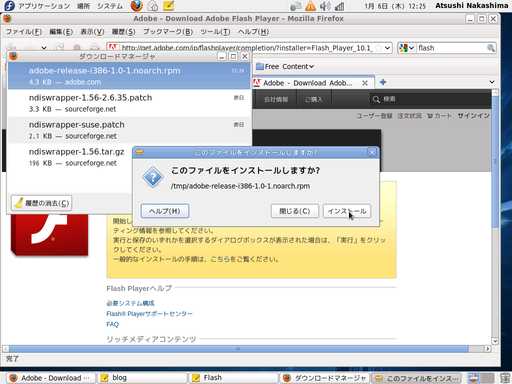Viewport: 512px width, 384px height.
Task: Click the broom icon to clear history
Action: click(19, 203)
